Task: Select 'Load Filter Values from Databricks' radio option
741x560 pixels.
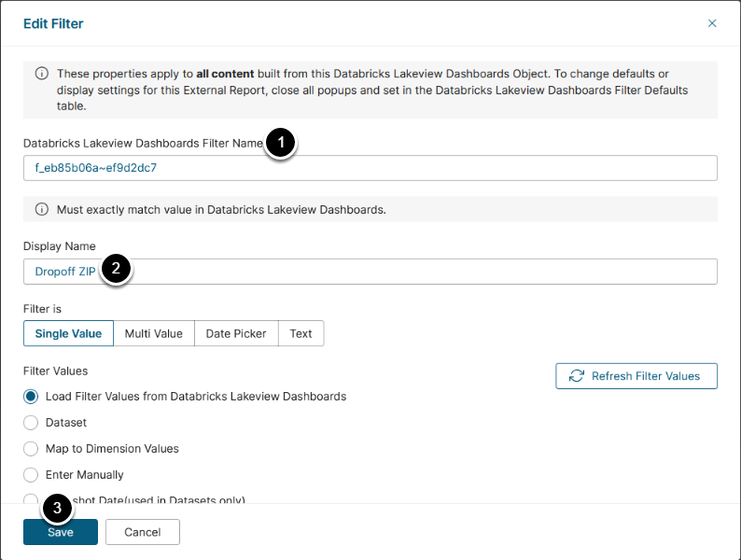Action: pyautogui.click(x=32, y=397)
